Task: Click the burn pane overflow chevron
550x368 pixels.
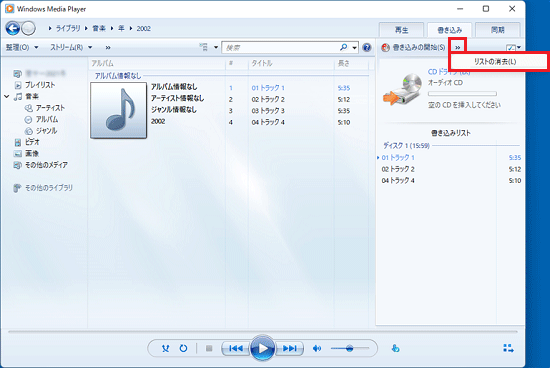Action: click(457, 47)
